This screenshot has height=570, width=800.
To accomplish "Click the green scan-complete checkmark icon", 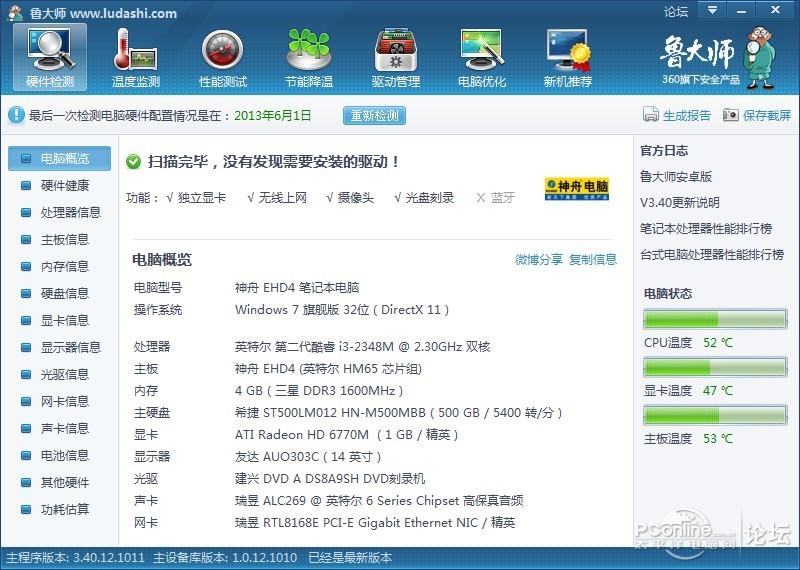I will [x=133, y=162].
